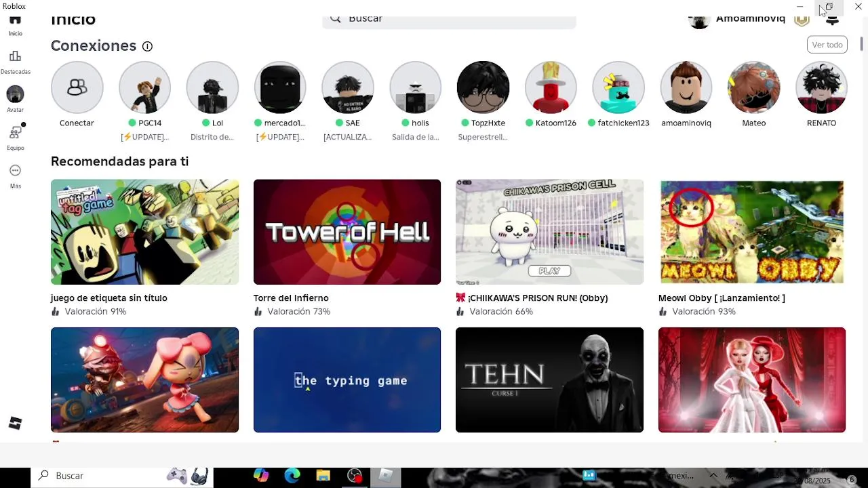Open SAE's connection avatar
The image size is (868, 488).
[348, 87]
